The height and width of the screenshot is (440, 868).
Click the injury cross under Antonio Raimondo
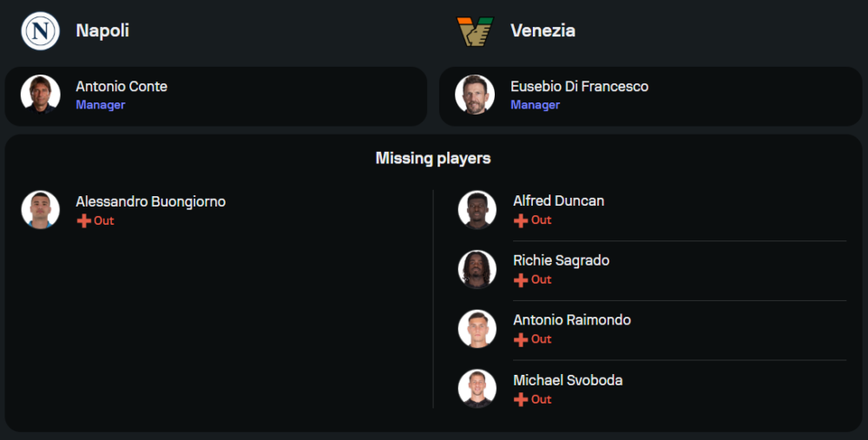[521, 339]
